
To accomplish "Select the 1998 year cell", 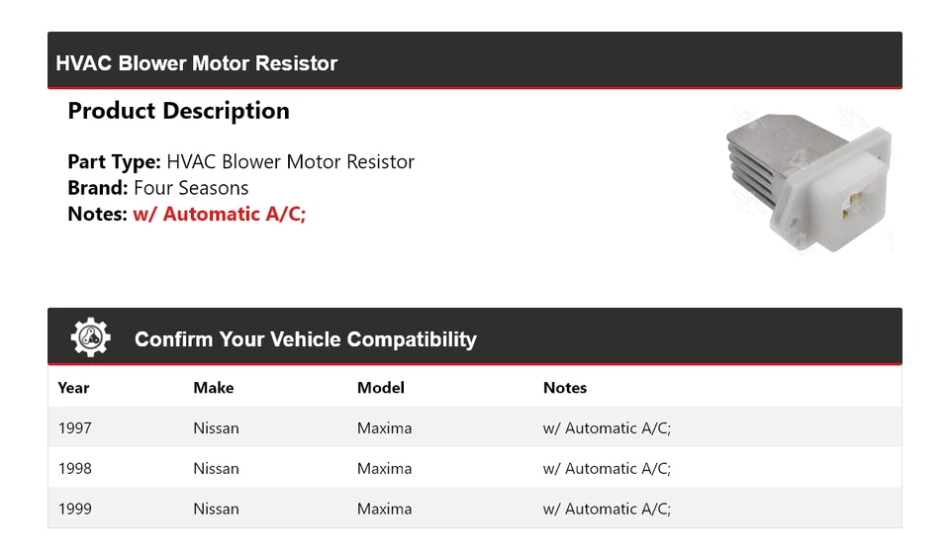I will tap(75, 469).
